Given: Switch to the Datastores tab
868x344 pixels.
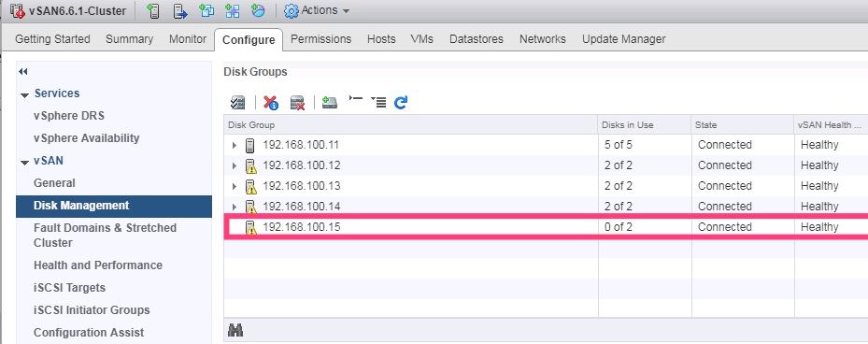Looking at the screenshot, I should (x=477, y=39).
